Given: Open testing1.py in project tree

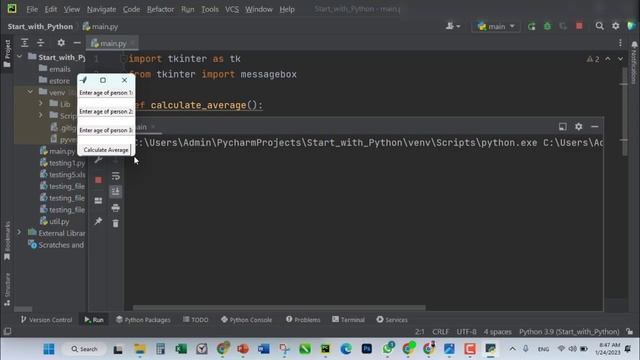Looking at the screenshot, I should 63,163.
